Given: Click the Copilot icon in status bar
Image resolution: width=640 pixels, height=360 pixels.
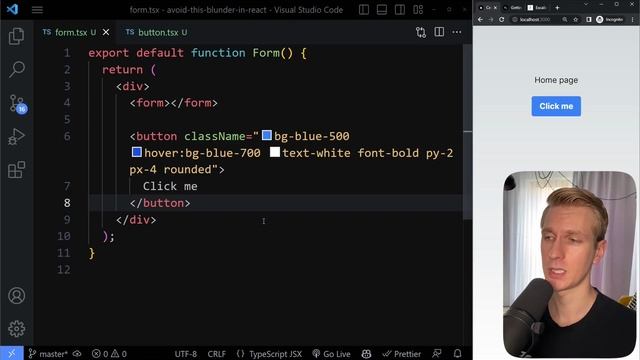Looking at the screenshot, I should pos(366,354).
